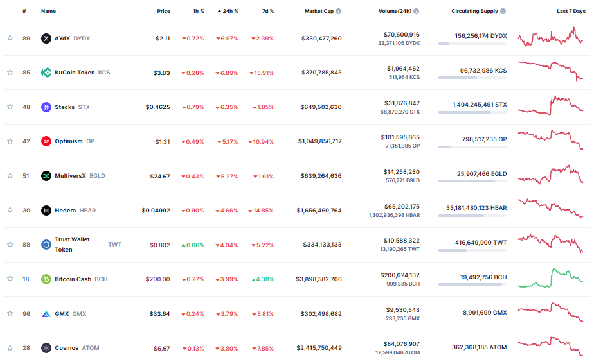This screenshot has height=364, width=592.
Task: Click the GMX triangle logo
Action: 46,314
